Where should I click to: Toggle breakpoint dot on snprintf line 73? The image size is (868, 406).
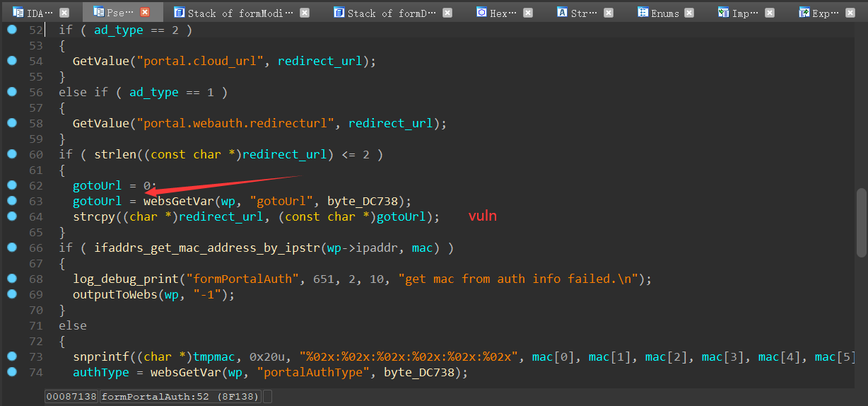pos(12,356)
